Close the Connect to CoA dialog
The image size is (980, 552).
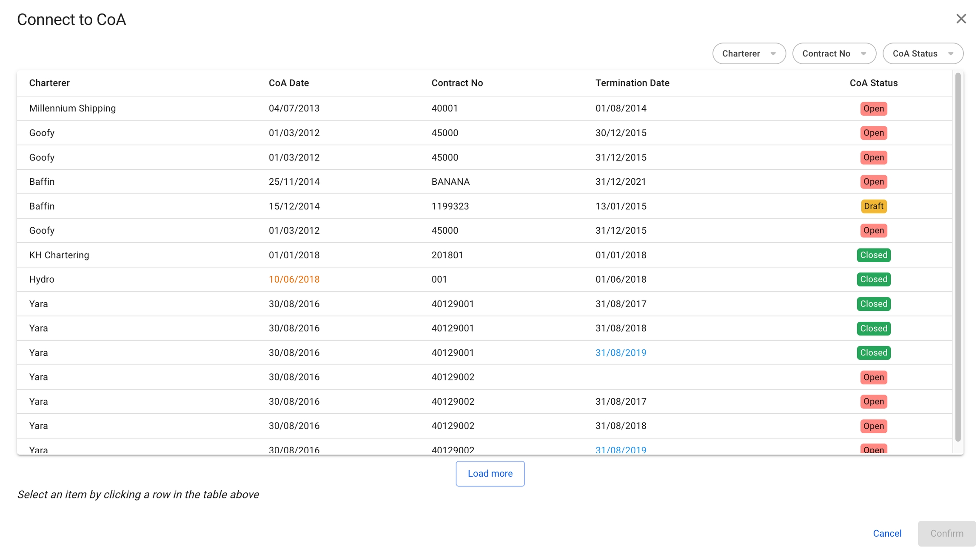961,19
